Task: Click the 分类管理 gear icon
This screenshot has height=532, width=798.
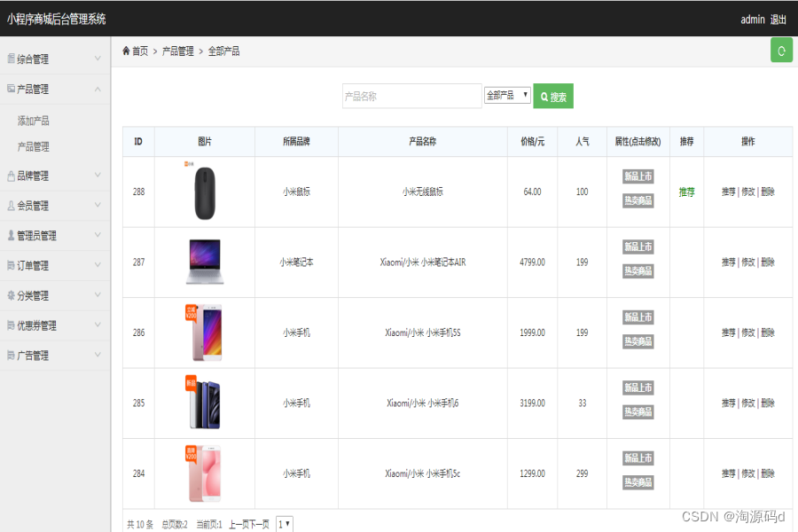Action: pyautogui.click(x=12, y=295)
